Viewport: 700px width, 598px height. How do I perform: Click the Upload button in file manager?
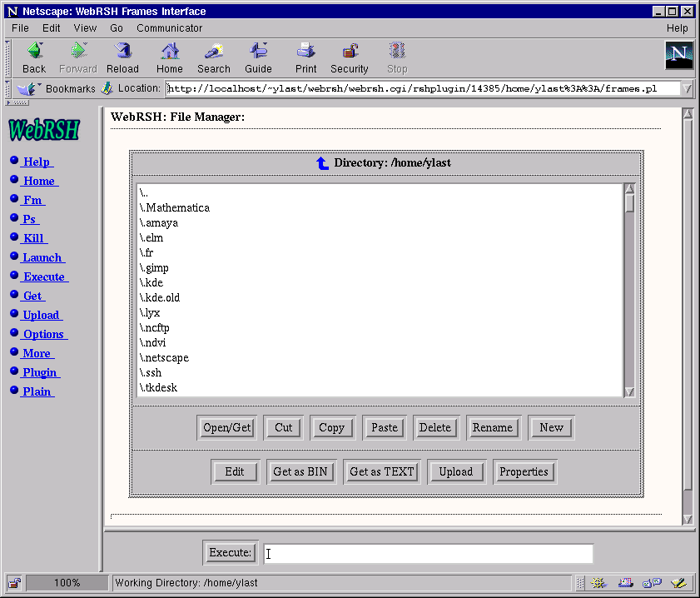[x=456, y=472]
